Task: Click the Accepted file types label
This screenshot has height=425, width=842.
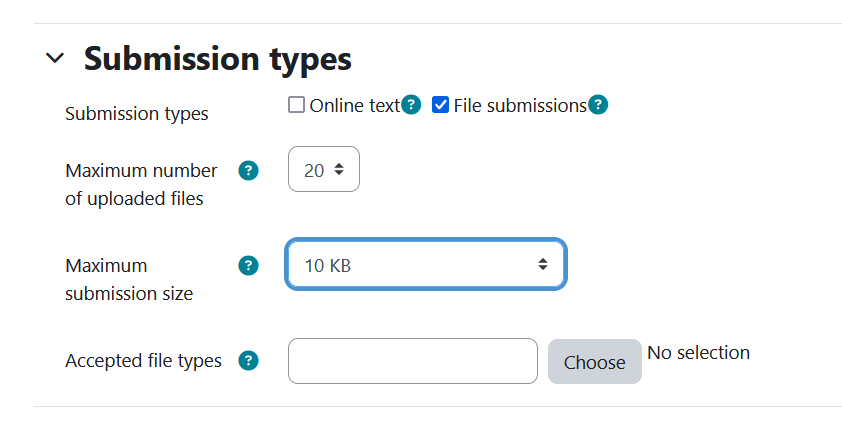Action: [143, 361]
